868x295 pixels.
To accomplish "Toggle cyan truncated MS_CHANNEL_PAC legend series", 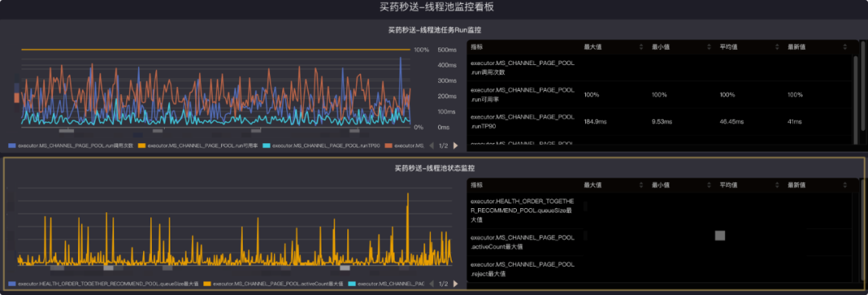I will (x=387, y=284).
